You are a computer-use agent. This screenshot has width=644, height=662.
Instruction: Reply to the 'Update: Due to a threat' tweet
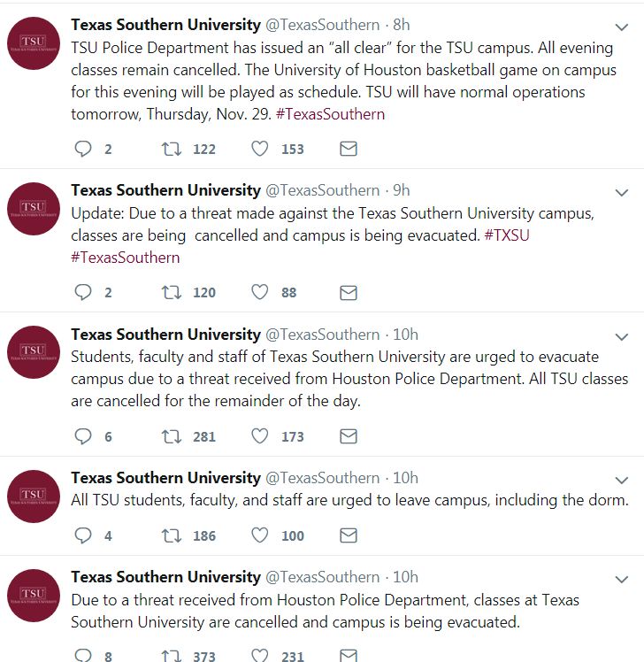pyautogui.click(x=83, y=292)
